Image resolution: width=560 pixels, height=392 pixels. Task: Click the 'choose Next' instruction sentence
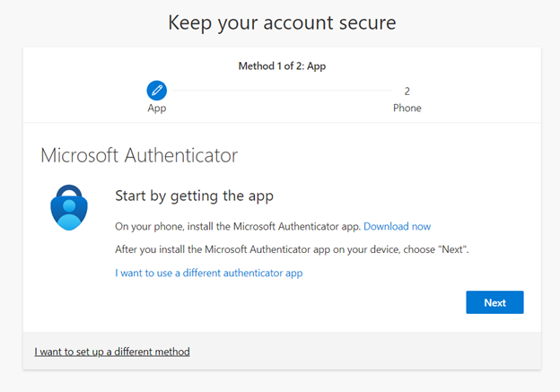coord(292,249)
